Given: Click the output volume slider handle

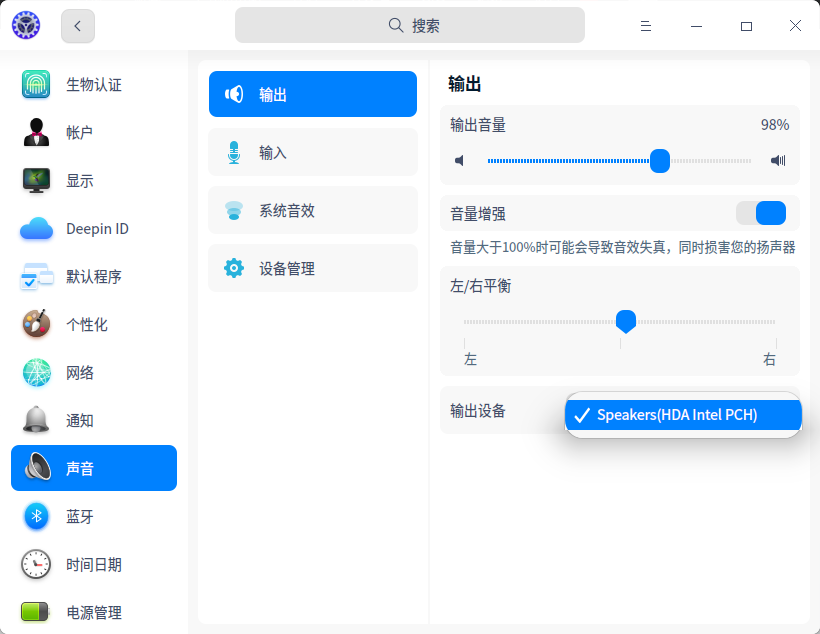Looking at the screenshot, I should coord(660,160).
